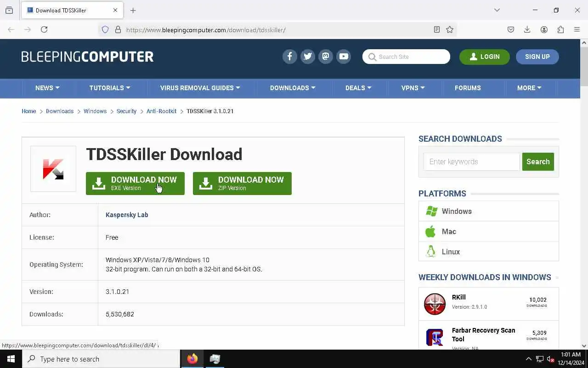
Task: Open the Firefox hamburger application menu
Action: pyautogui.click(x=577, y=29)
